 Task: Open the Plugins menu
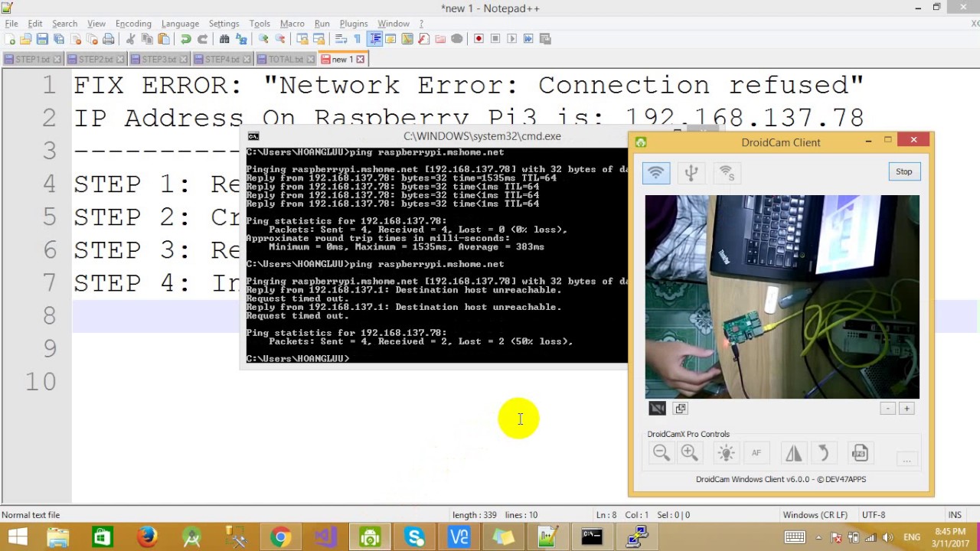click(x=354, y=24)
